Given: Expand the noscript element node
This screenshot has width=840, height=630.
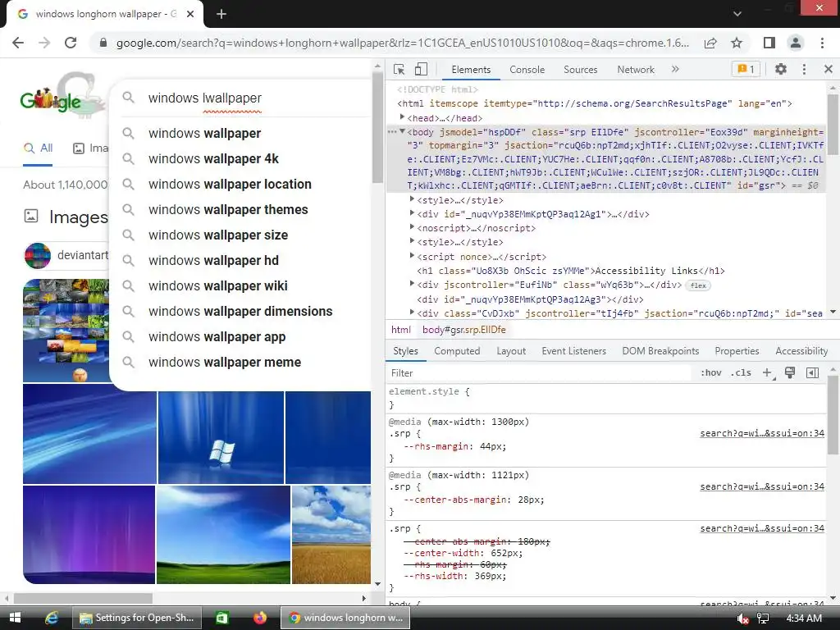Looking at the screenshot, I should pos(412,227).
